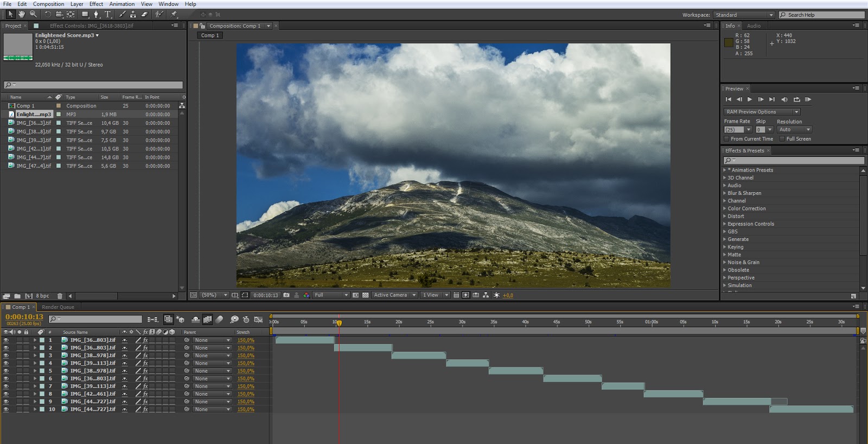Select the Eraser tool

(x=144, y=15)
